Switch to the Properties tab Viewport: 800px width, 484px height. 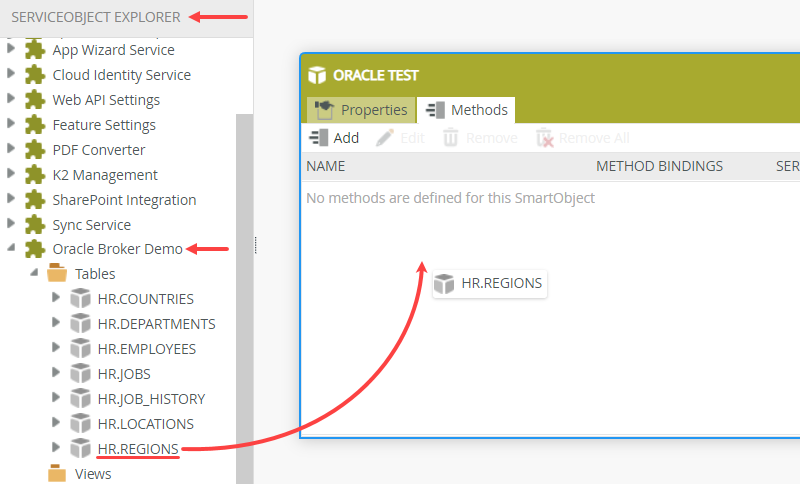361,110
